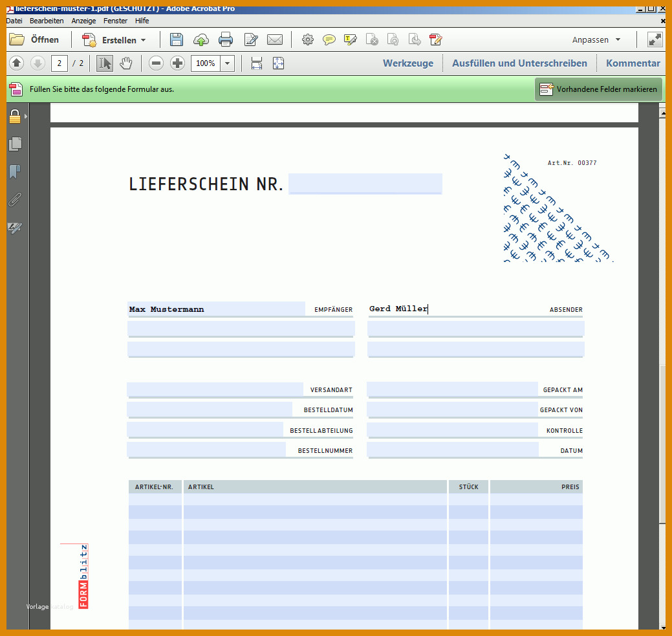Open the Datei menu

click(14, 21)
